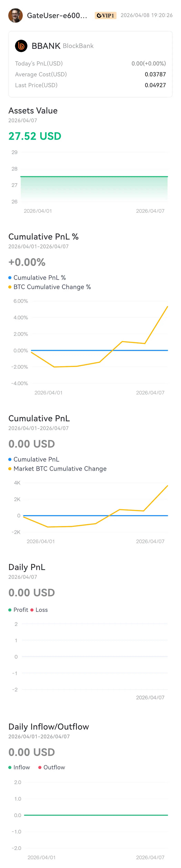Open the GateUser-e600 username
The width and height of the screenshot is (181, 868).
pyautogui.click(x=57, y=15)
